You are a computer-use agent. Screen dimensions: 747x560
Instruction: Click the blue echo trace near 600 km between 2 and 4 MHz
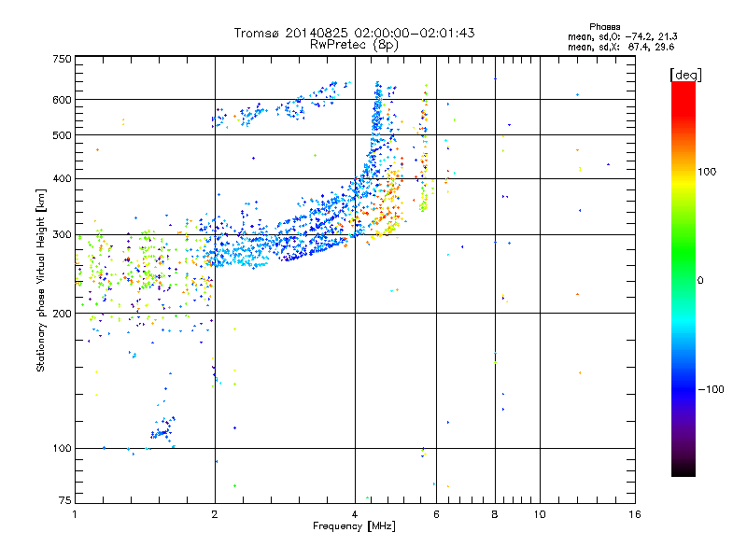point(281,105)
